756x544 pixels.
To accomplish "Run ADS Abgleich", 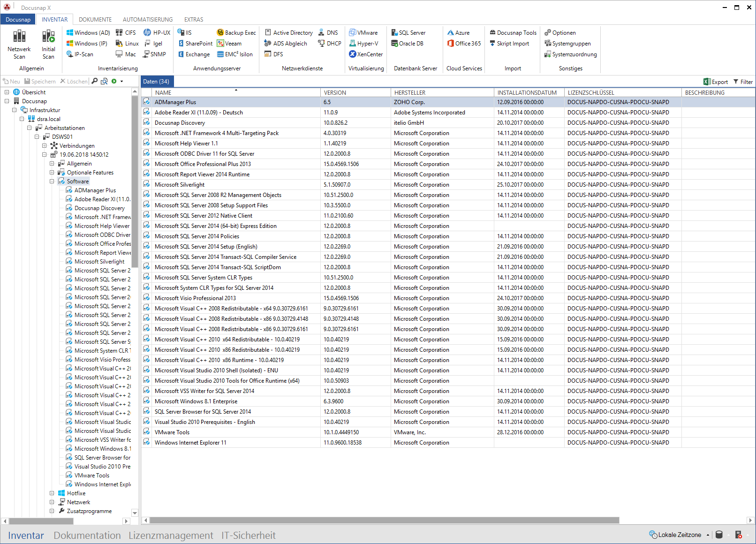I will coord(286,44).
